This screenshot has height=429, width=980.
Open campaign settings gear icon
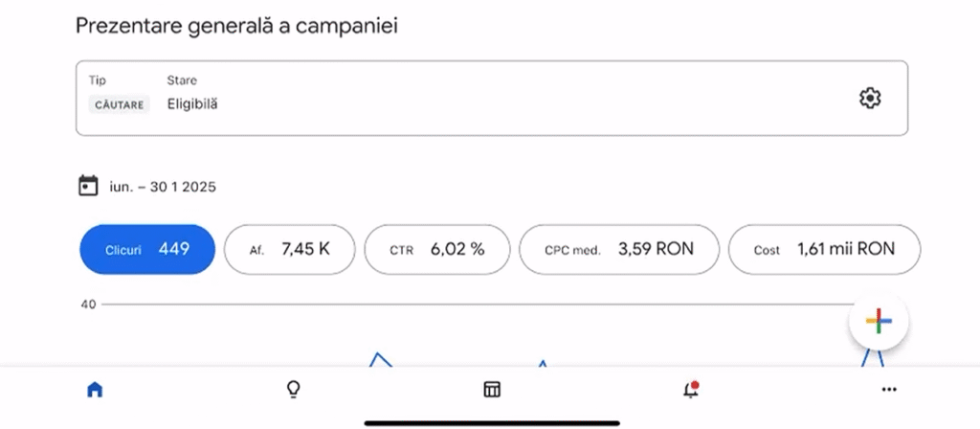(x=869, y=99)
